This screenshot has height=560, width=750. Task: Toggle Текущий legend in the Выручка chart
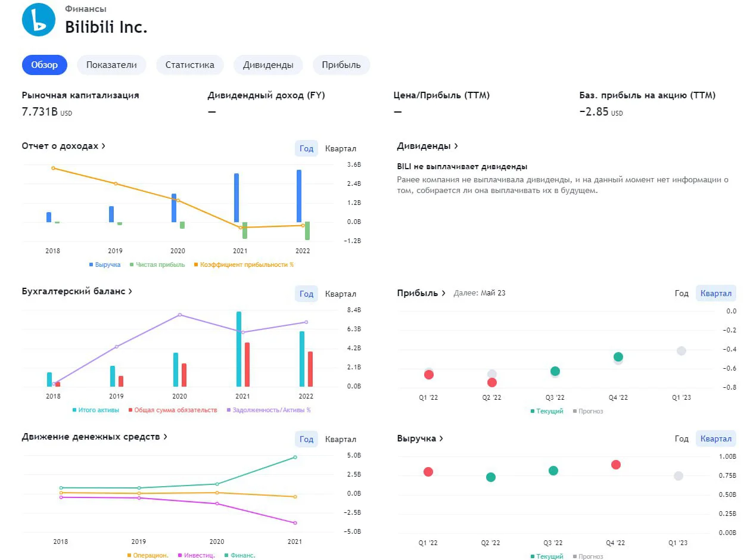[546, 556]
